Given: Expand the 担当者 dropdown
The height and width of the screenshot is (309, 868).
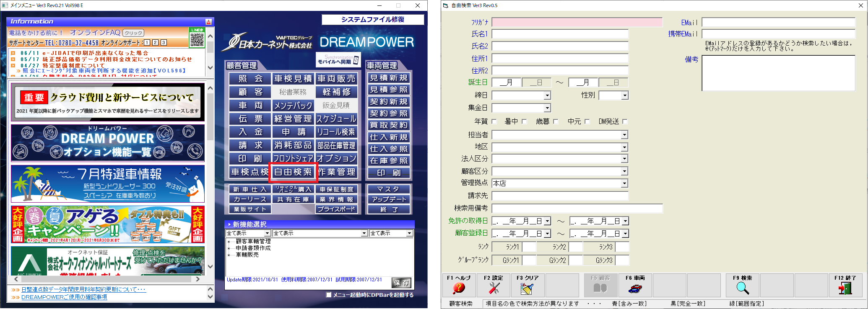Looking at the screenshot, I should (x=624, y=135).
